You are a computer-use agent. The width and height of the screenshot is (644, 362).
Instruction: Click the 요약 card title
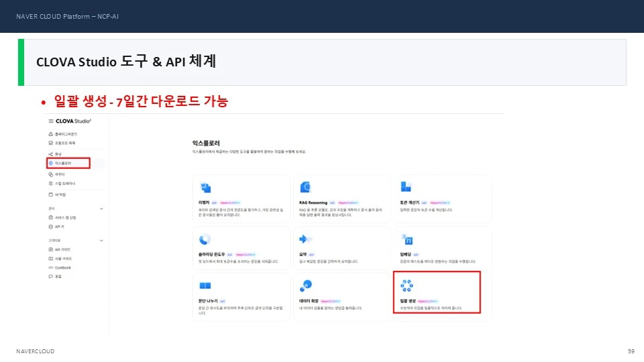[303, 255]
